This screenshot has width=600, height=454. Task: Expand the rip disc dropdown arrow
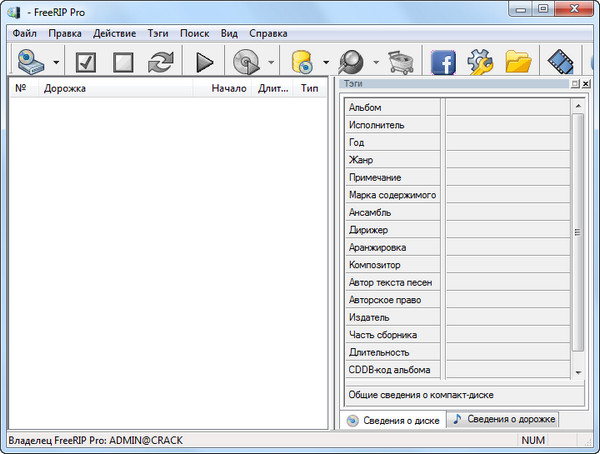point(272,62)
